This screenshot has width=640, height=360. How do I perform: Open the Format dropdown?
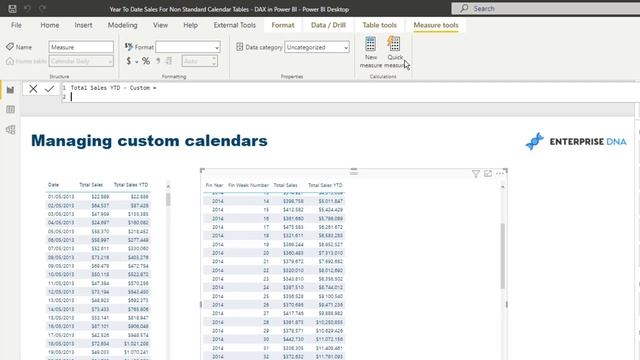tap(188, 47)
